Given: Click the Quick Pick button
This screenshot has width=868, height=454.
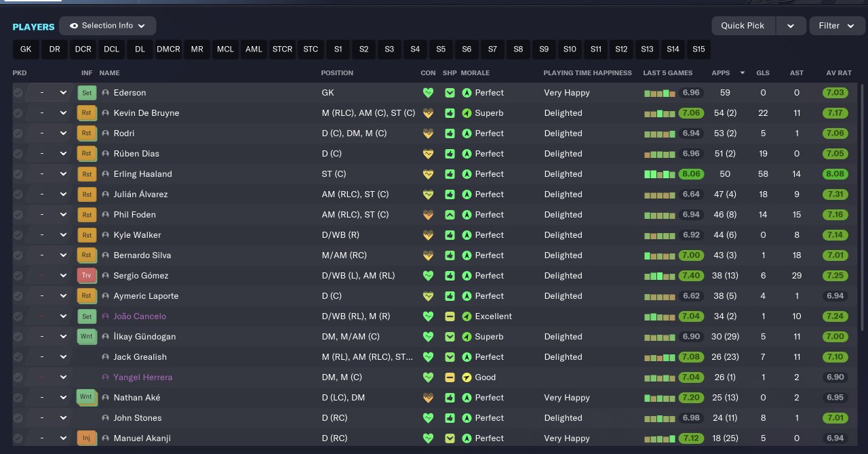Looking at the screenshot, I should [743, 26].
